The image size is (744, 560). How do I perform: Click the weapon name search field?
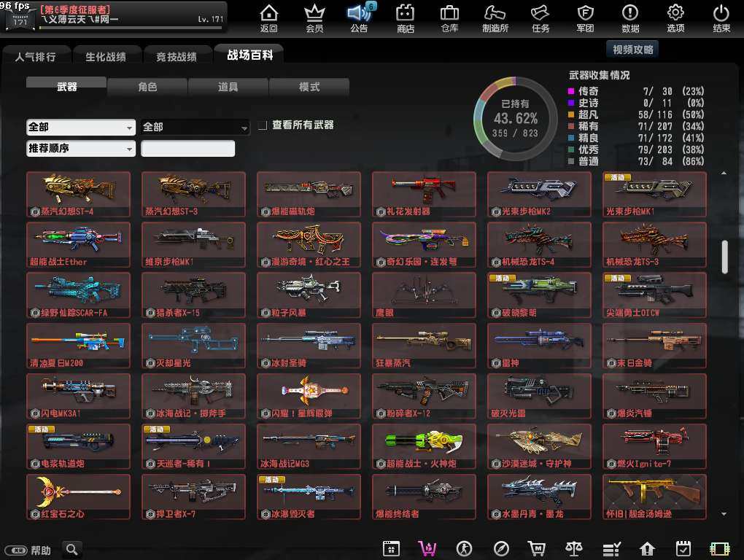click(x=188, y=149)
